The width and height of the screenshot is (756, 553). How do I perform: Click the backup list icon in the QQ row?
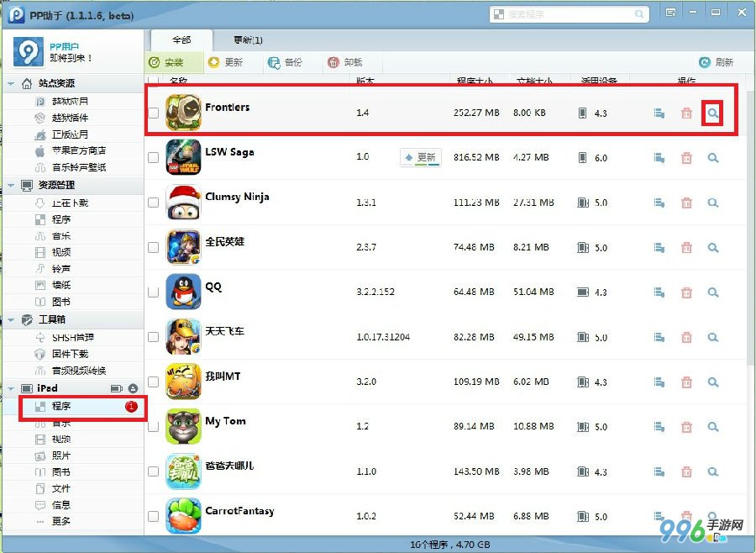(659, 292)
